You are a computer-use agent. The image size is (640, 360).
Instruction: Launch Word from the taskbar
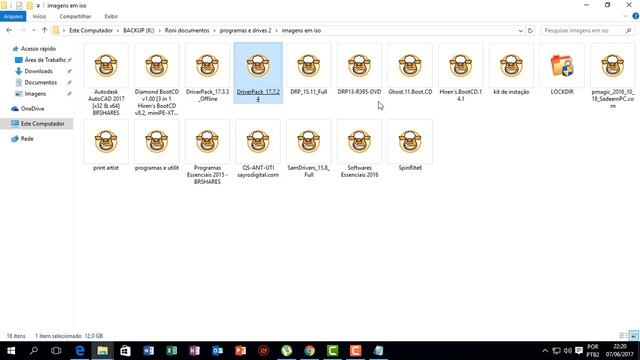point(149,351)
